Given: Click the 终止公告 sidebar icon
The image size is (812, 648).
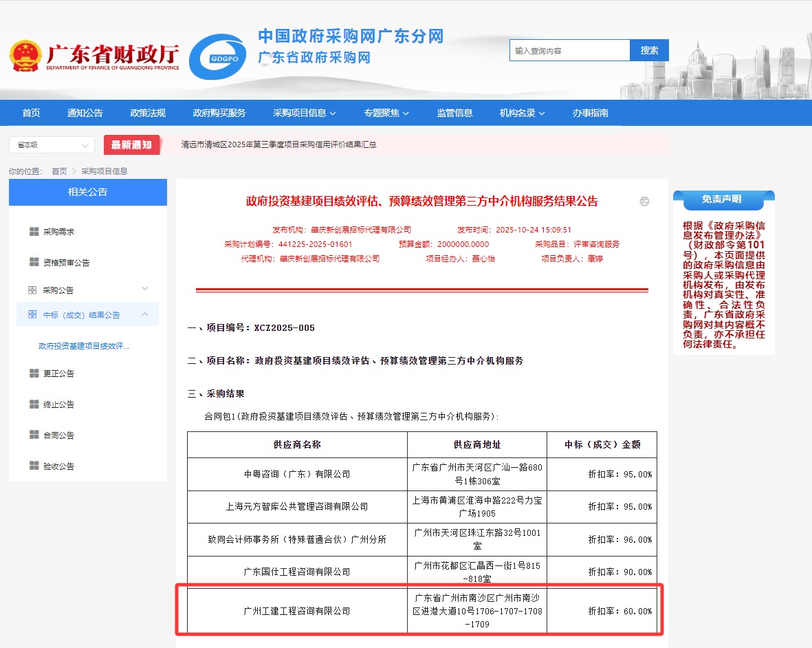Looking at the screenshot, I should pos(34,404).
